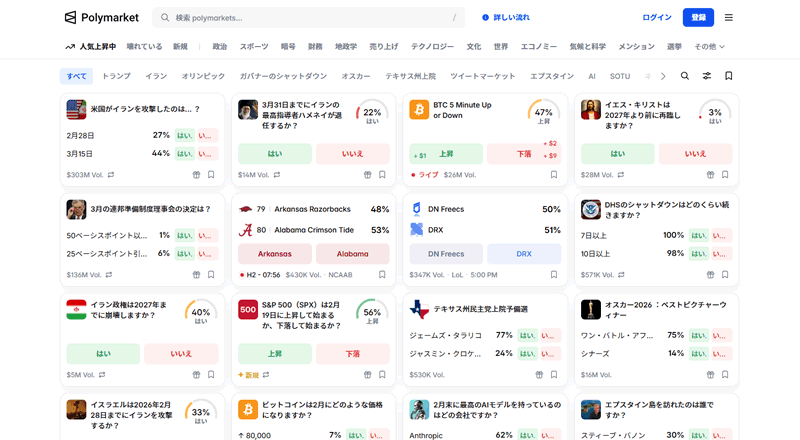Click はい for ジェームズ・タラリコ row

[x=527, y=336]
